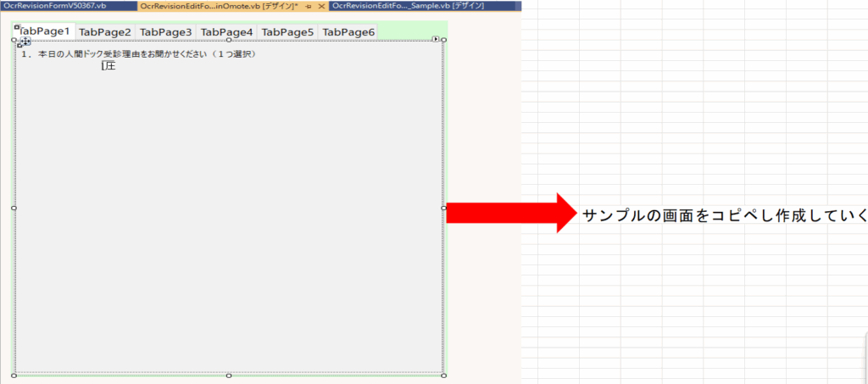
Task: Go to TabPage6
Action: click(x=348, y=32)
